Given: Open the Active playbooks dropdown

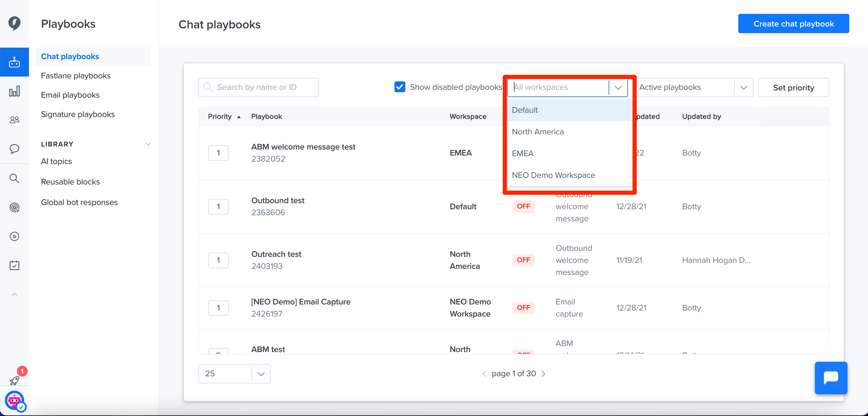Looking at the screenshot, I should click(695, 87).
